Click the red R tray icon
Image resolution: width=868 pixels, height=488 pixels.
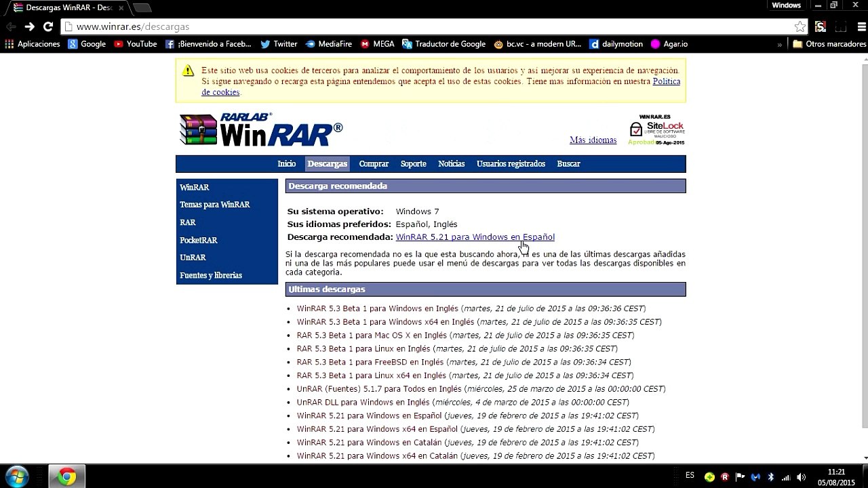[725, 476]
